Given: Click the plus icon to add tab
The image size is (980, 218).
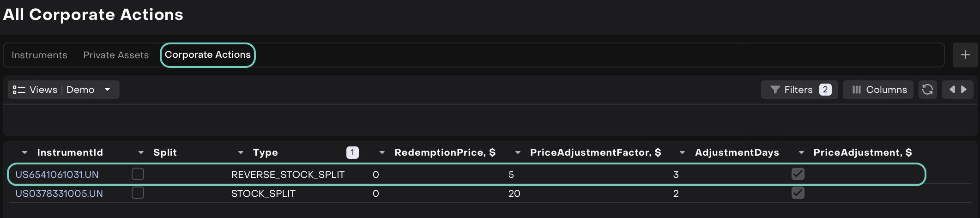Looking at the screenshot, I should click(x=965, y=55).
